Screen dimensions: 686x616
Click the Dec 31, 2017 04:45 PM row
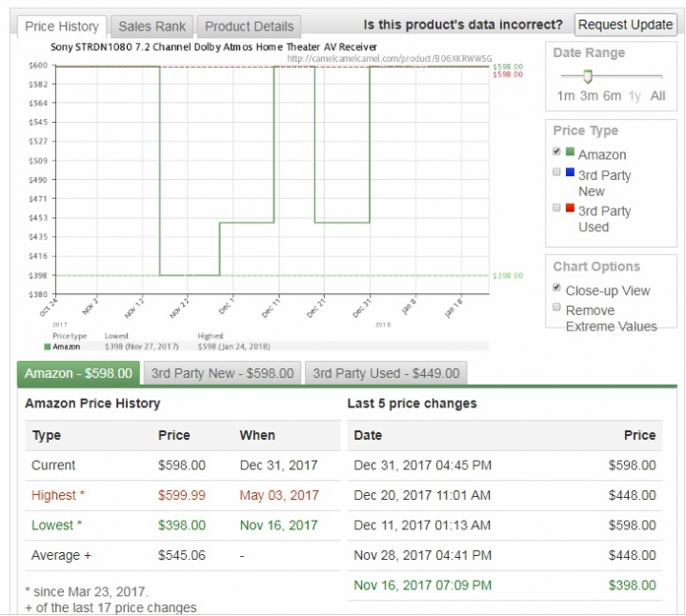pyautogui.click(x=505, y=466)
